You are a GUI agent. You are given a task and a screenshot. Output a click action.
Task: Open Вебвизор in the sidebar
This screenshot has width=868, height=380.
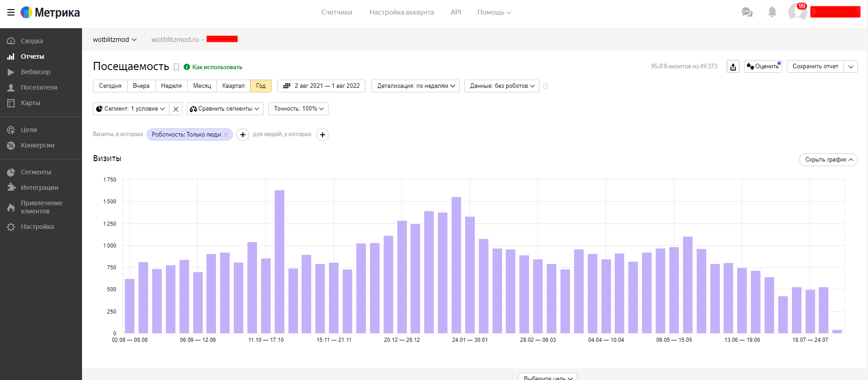[x=36, y=72]
